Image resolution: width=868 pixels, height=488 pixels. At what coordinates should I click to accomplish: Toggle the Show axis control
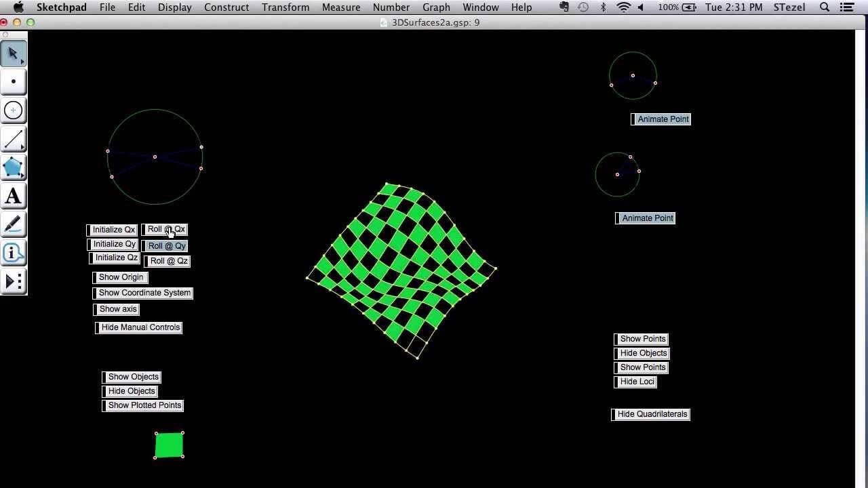[117, 308]
